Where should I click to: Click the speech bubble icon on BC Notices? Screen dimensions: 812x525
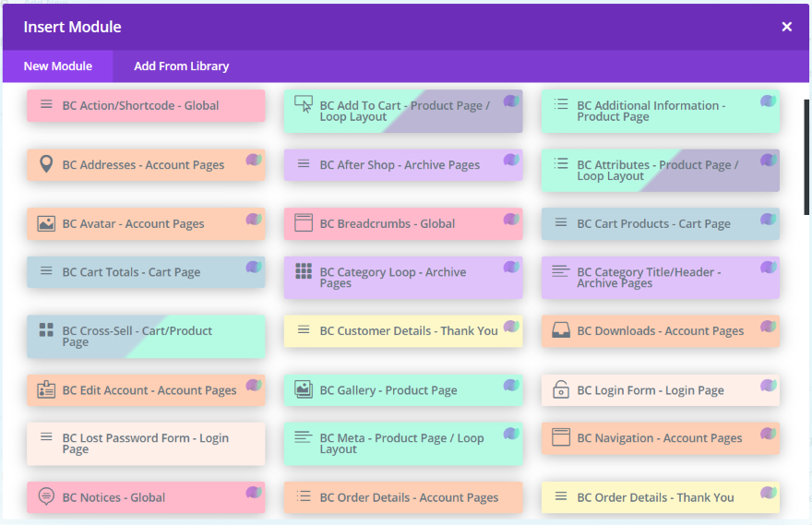click(x=46, y=496)
